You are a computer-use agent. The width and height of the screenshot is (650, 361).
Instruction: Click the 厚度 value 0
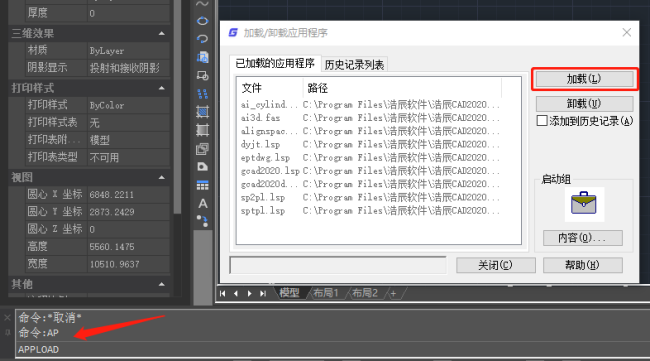(x=129, y=13)
